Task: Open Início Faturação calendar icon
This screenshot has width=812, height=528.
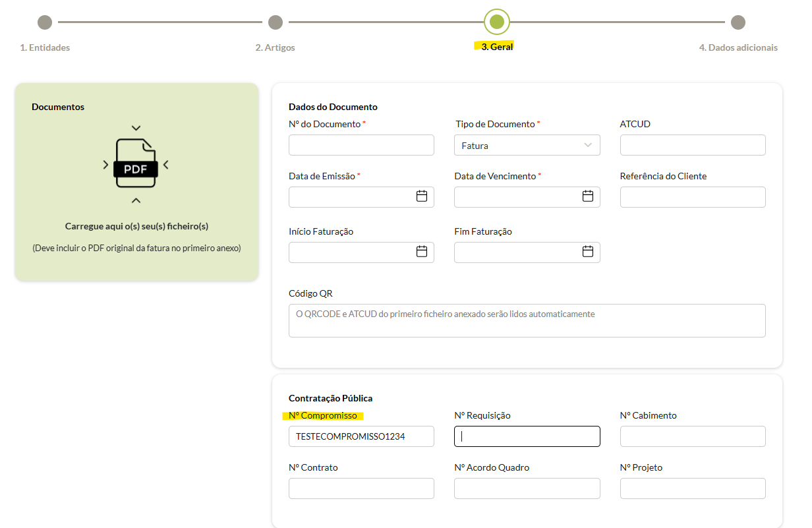Action: click(x=422, y=252)
